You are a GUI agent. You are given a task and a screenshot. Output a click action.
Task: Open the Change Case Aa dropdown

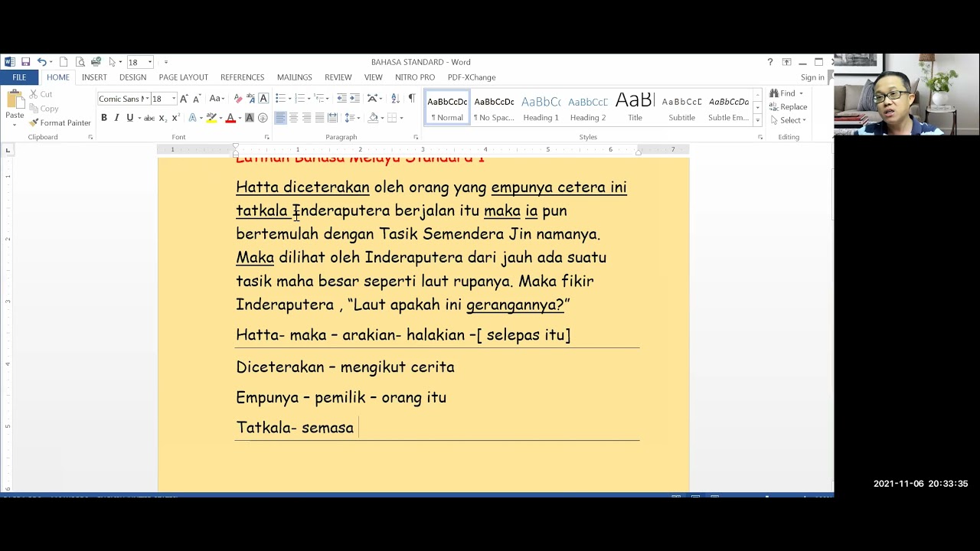tap(217, 99)
